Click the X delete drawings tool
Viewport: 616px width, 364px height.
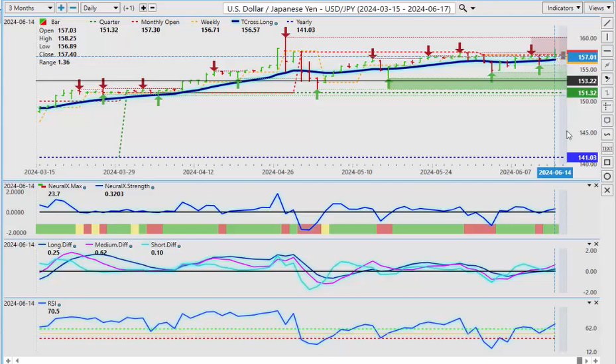pyautogui.click(x=607, y=190)
